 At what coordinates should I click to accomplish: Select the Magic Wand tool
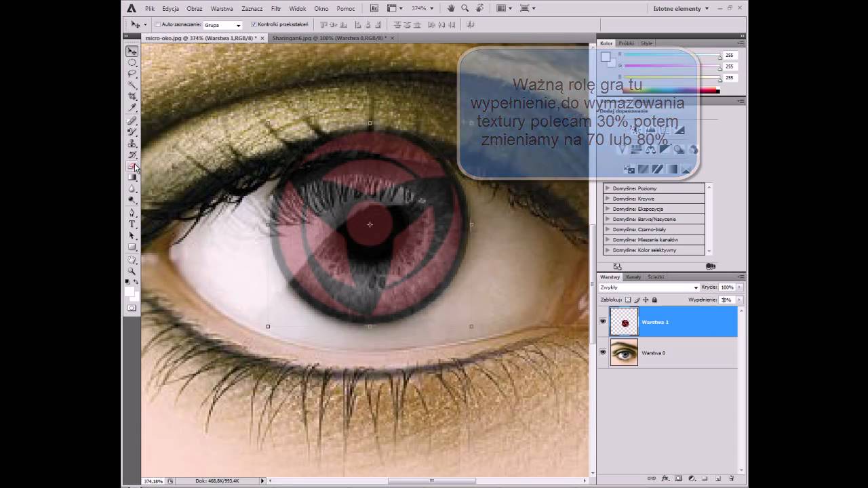[132, 85]
